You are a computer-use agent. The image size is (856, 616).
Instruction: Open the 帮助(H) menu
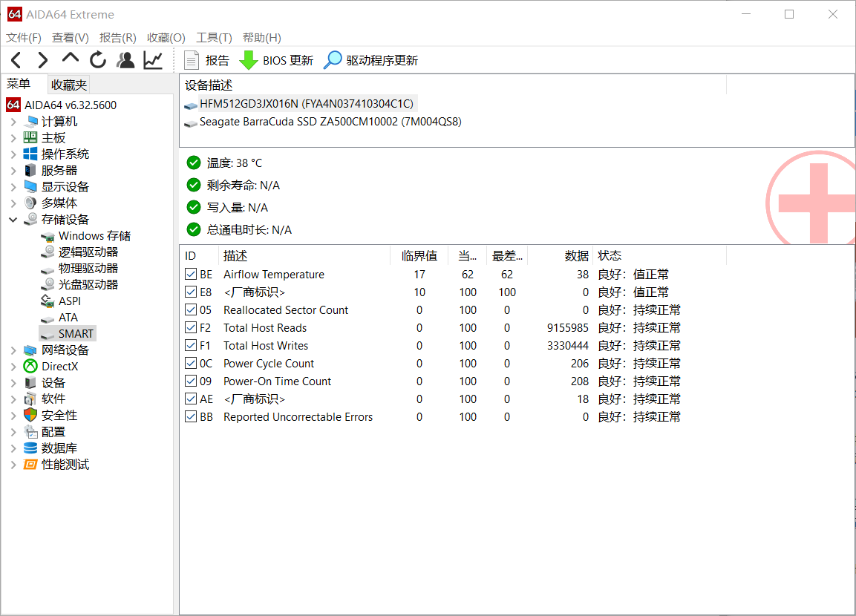[261, 38]
